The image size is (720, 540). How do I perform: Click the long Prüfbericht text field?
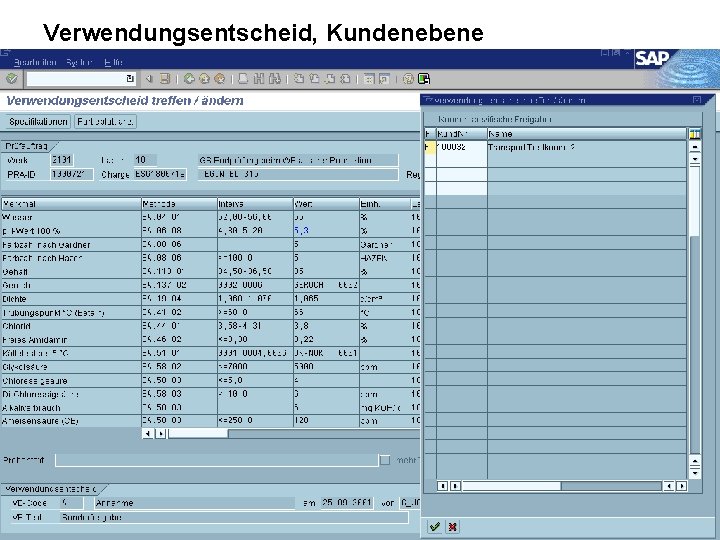click(216, 460)
